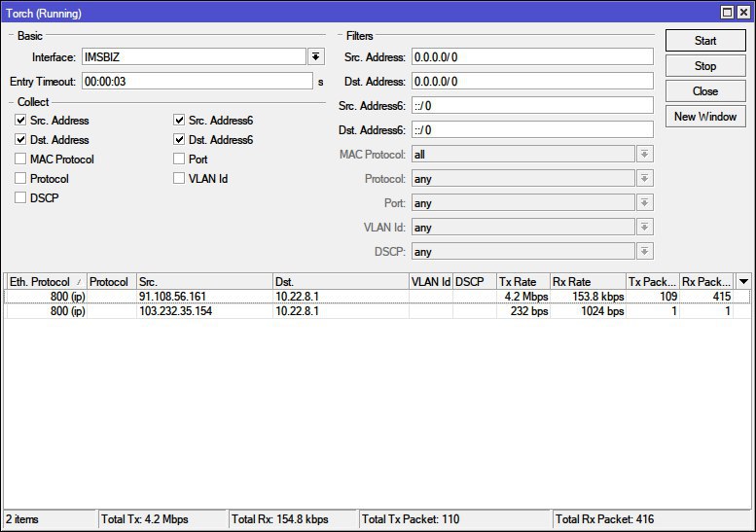
Task: Expand the Interface IMSBIZ dropdown
Action: click(315, 57)
